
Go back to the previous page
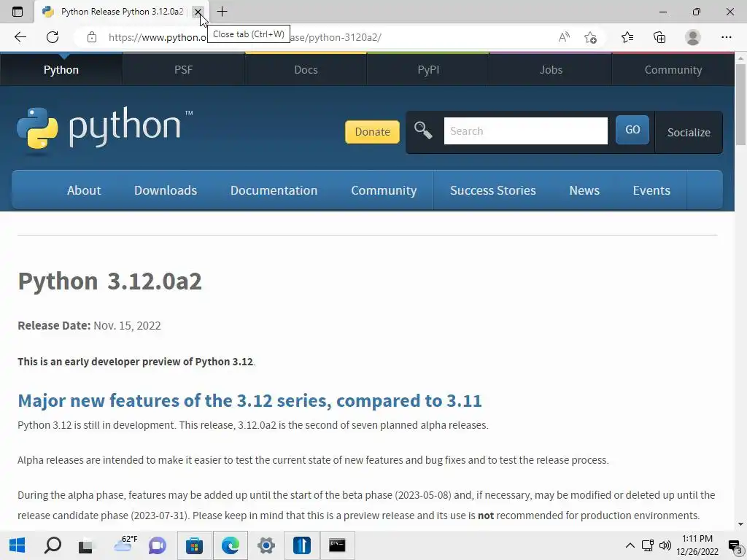[x=20, y=37]
